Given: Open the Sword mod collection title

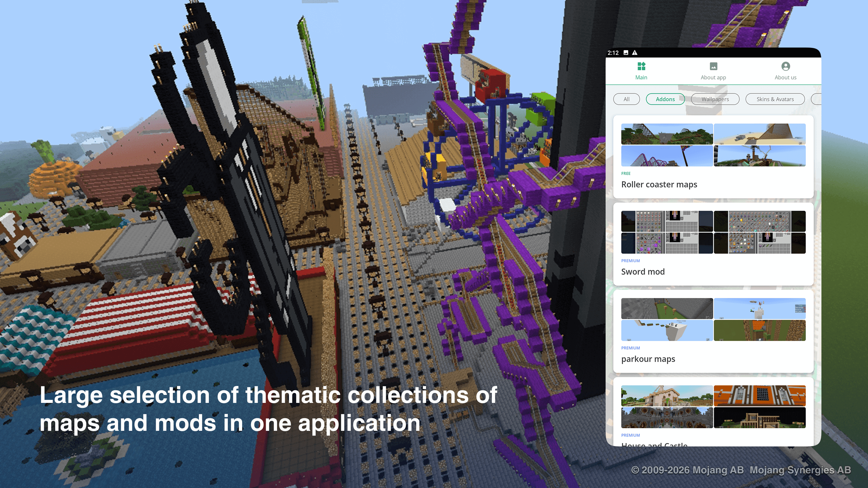Looking at the screenshot, I should point(643,272).
